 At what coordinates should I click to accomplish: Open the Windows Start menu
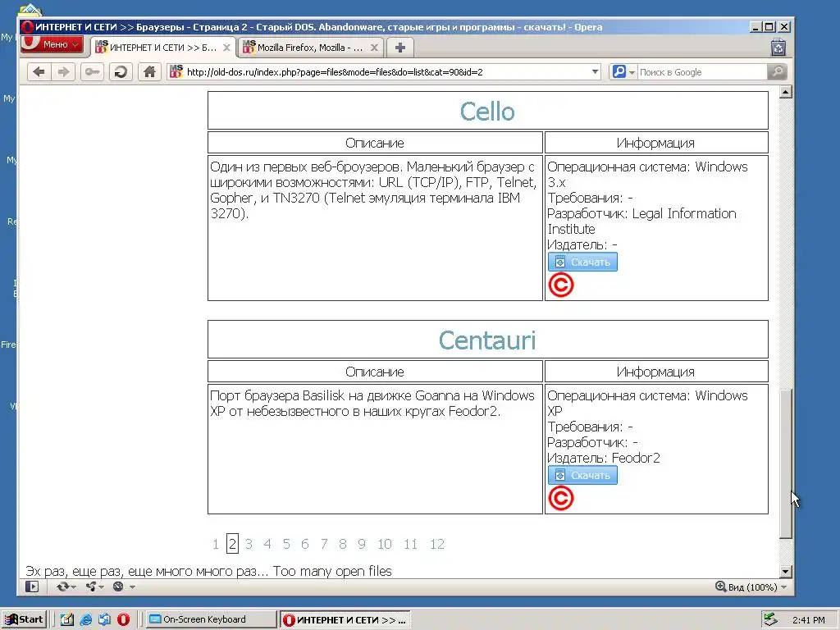pos(24,619)
